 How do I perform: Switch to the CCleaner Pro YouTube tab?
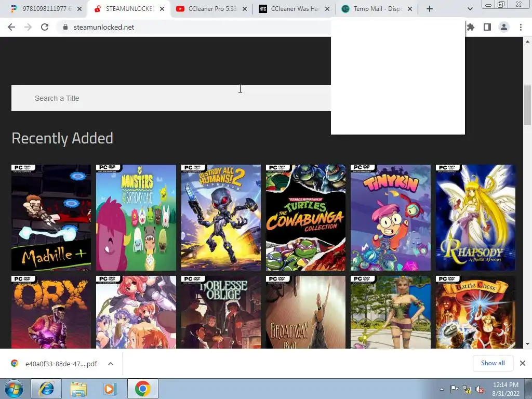pyautogui.click(x=210, y=9)
